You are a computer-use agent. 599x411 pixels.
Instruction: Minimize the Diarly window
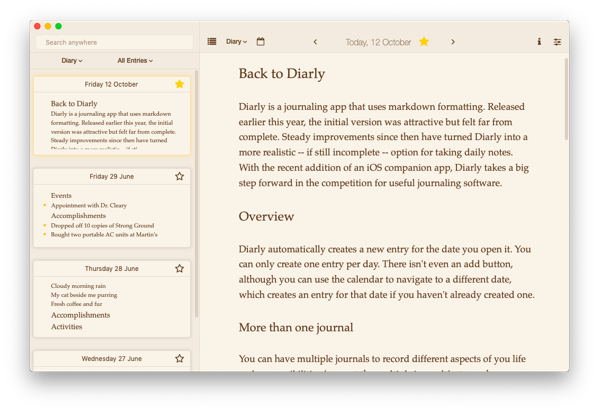coord(48,26)
